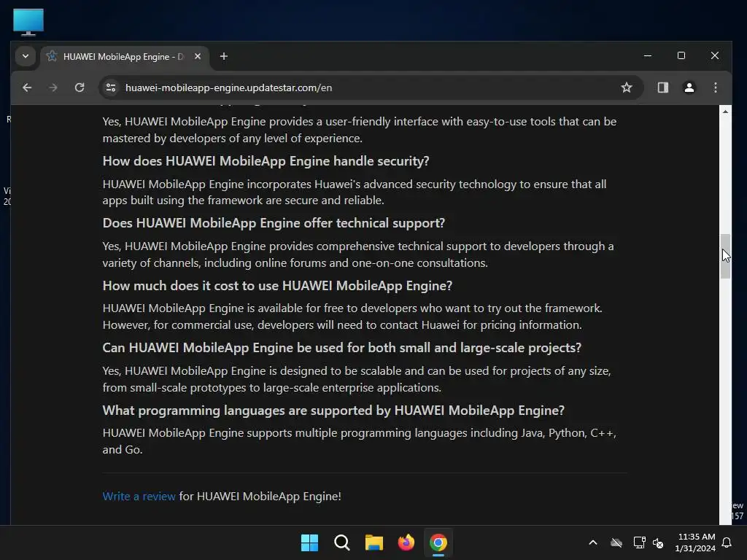Open File Explorer from taskbar

click(374, 542)
